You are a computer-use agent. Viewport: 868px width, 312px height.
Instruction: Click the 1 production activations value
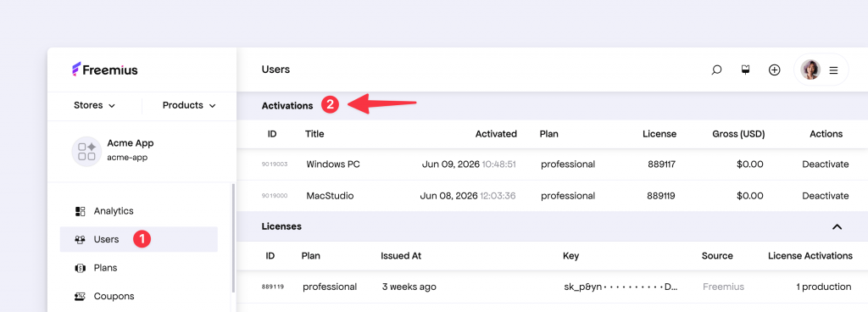(824, 287)
